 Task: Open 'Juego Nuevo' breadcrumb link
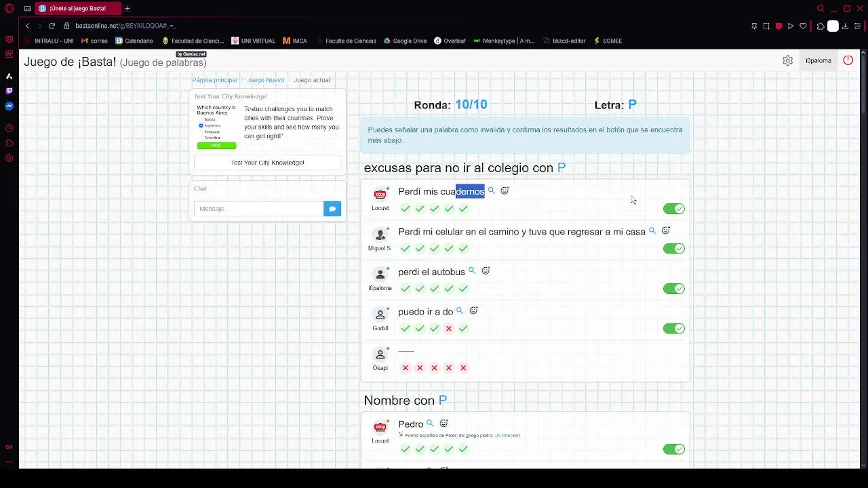[x=266, y=80]
